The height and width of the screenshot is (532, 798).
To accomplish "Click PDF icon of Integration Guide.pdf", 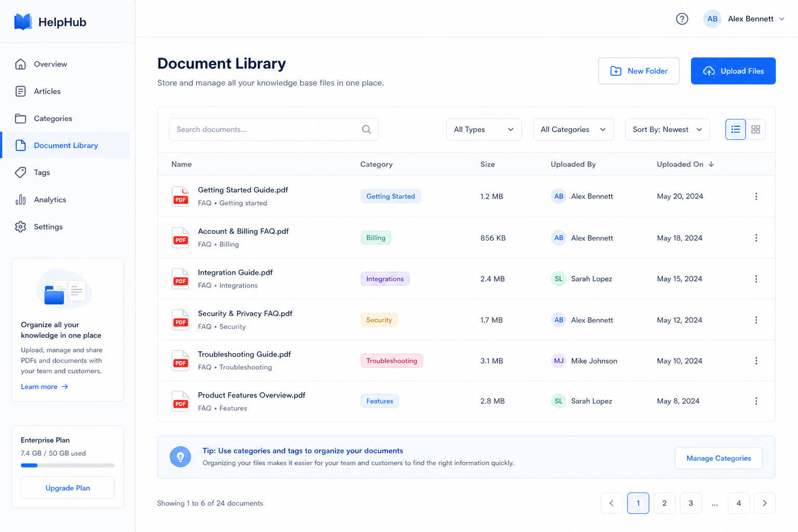I will pos(180,278).
